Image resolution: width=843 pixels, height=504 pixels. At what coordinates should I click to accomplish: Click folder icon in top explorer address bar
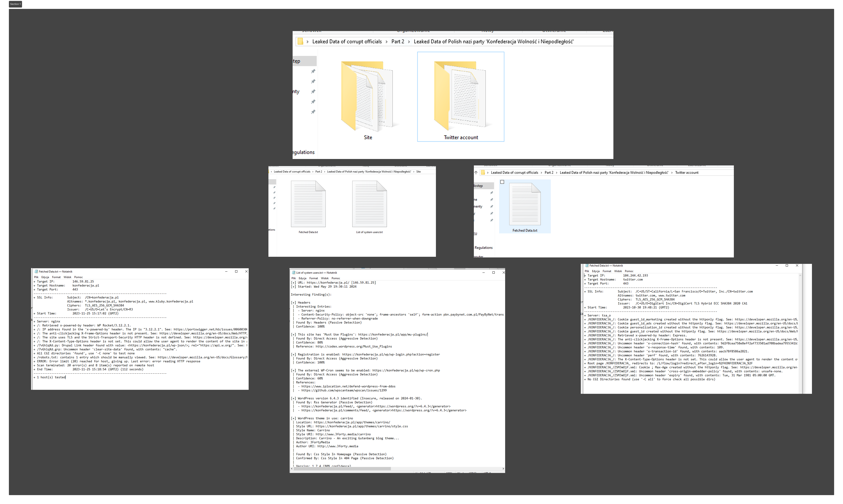300,41
